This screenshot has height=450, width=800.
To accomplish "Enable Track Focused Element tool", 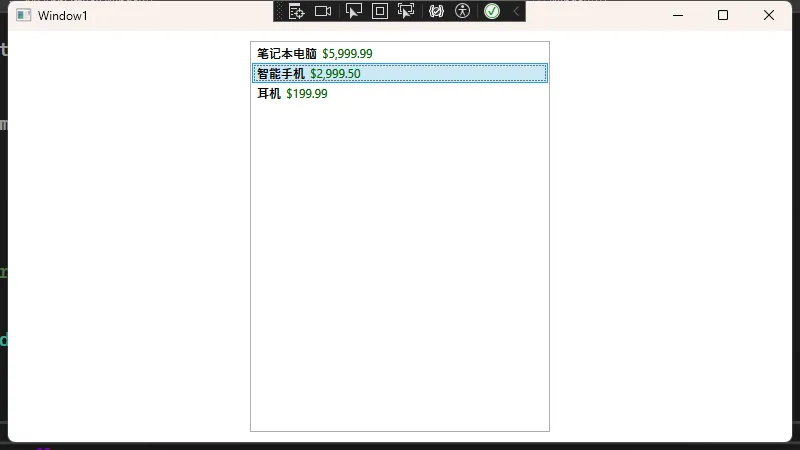I will click(406, 11).
